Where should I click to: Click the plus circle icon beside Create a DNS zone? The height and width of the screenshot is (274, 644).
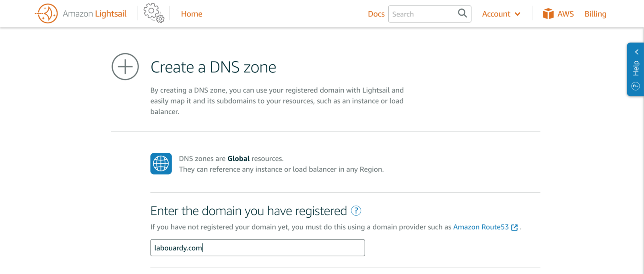tap(125, 67)
